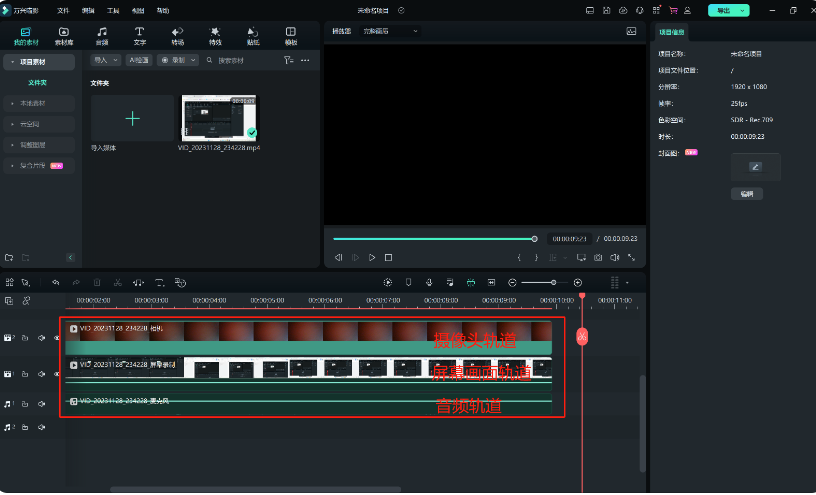Image resolution: width=816 pixels, height=495 pixels.
Task: Open the 录制 (Record) dropdown
Action: 179,60
